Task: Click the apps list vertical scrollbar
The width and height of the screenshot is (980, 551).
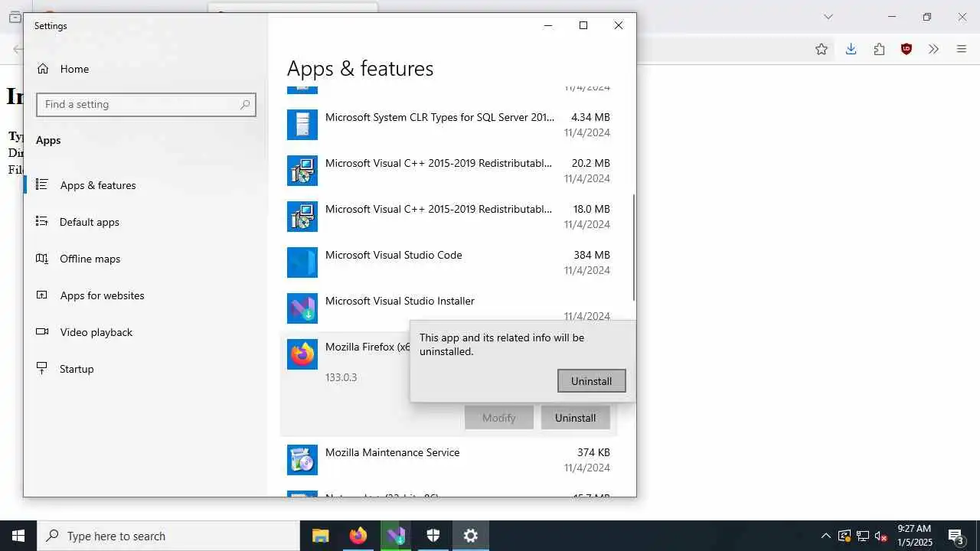Action: click(x=633, y=248)
